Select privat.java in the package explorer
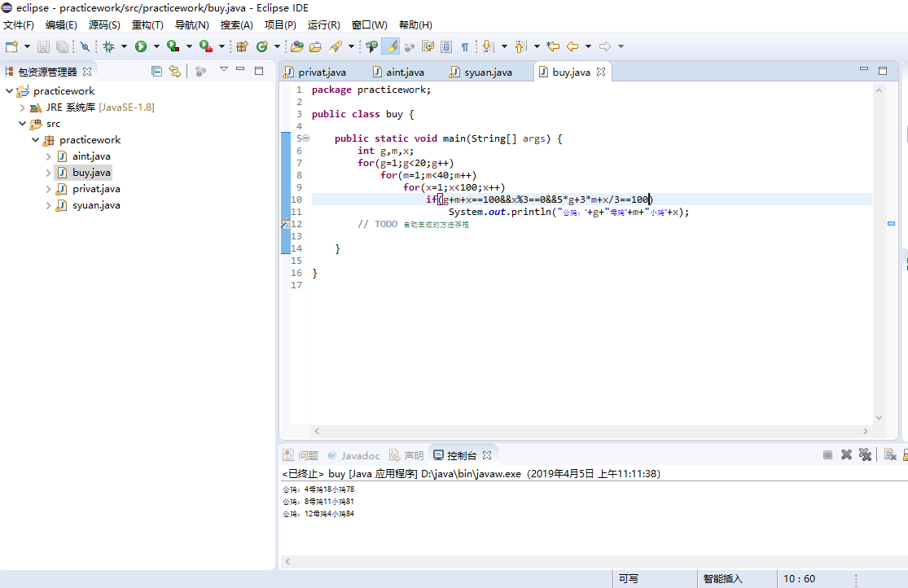This screenshot has width=908, height=588. (x=96, y=189)
